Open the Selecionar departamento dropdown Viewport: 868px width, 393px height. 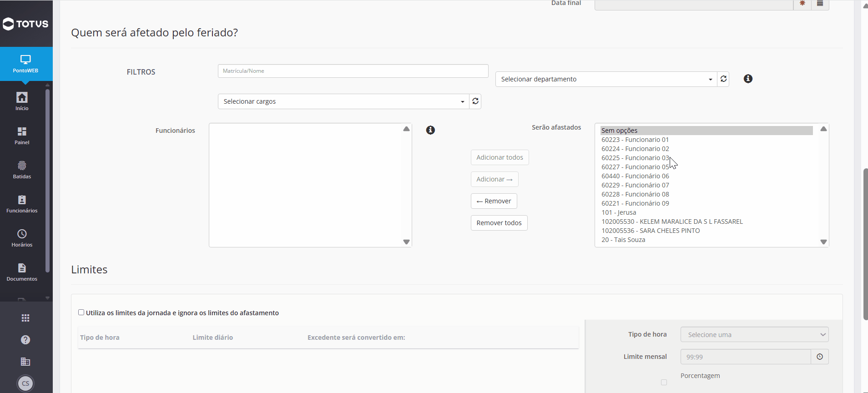tap(606, 79)
